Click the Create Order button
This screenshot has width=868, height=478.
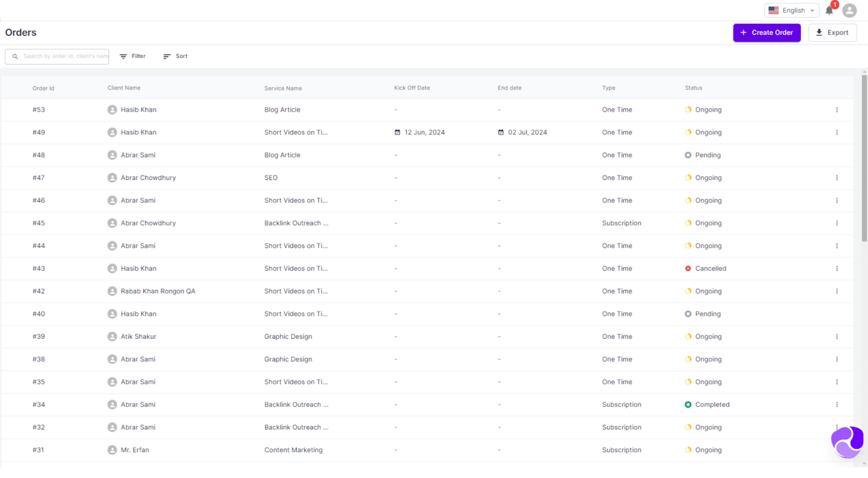pyautogui.click(x=767, y=33)
